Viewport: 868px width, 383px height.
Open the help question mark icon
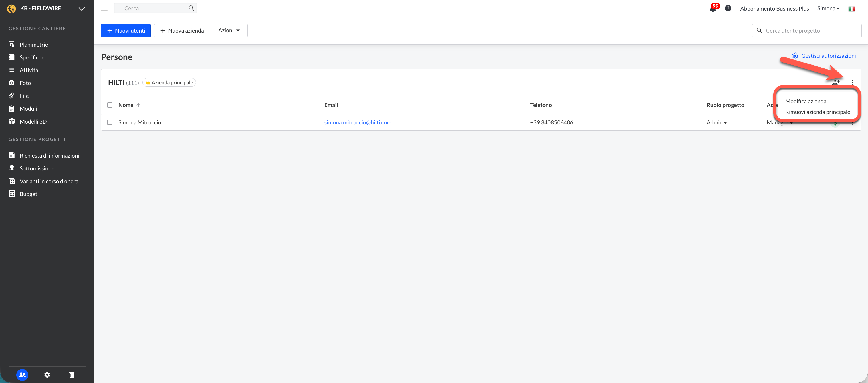pos(728,9)
